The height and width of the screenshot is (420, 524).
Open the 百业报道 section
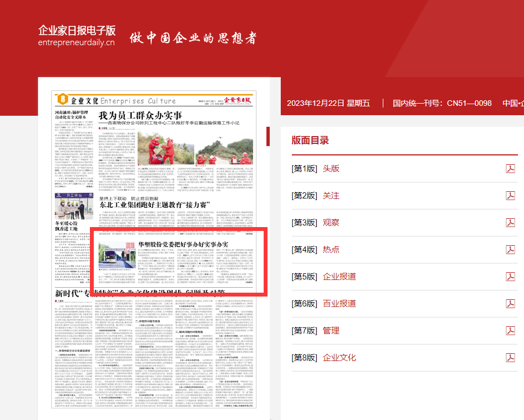click(339, 304)
